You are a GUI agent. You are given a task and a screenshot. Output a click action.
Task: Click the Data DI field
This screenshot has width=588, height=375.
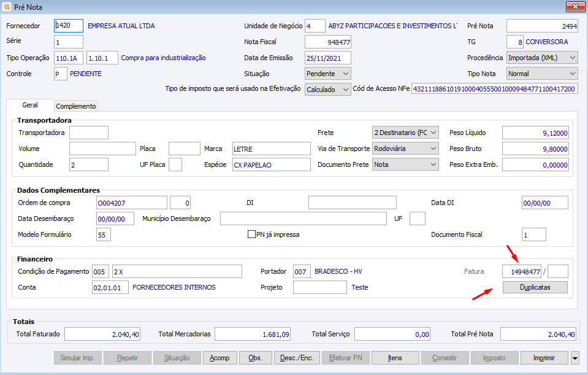[x=545, y=203]
